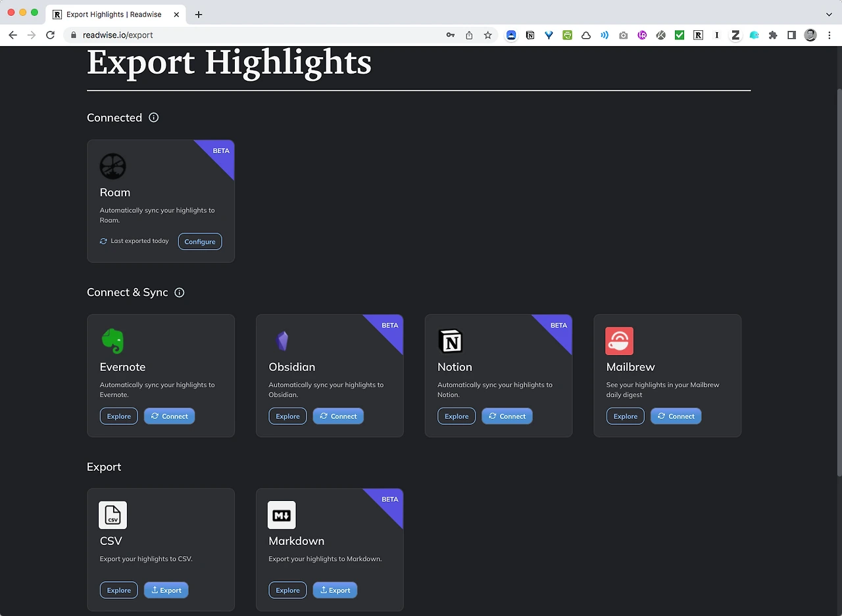Click the bold Z extension icon
The height and width of the screenshot is (616, 842).
click(x=735, y=35)
